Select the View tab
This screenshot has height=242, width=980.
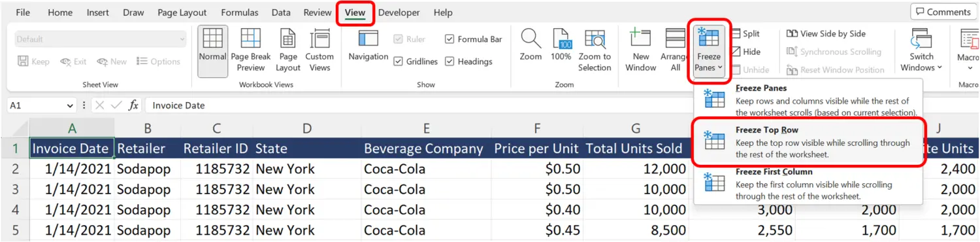(355, 12)
